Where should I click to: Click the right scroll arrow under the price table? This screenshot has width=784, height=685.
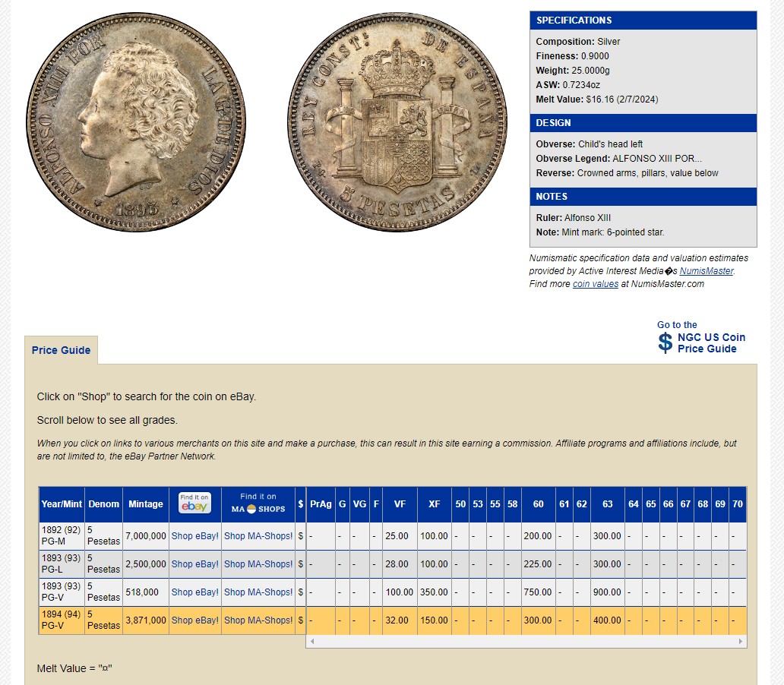point(741,642)
